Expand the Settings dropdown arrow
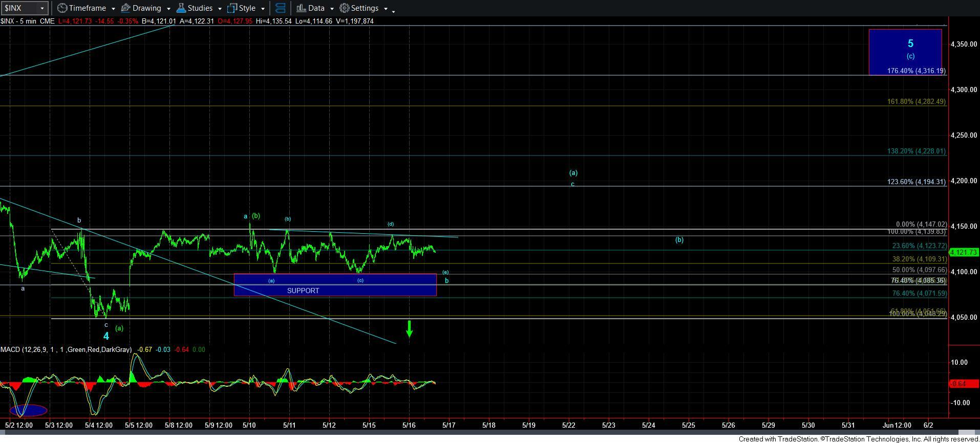 point(386,9)
